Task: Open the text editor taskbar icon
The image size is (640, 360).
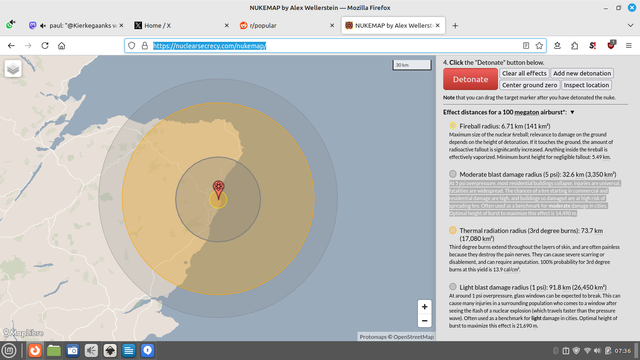Action: tap(129, 351)
